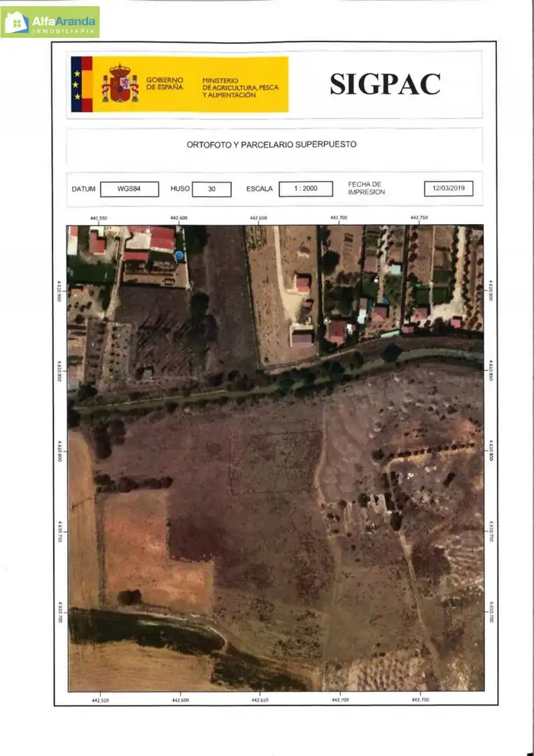Image resolution: width=534 pixels, height=756 pixels.
Task: Click top axis coordinate 442.550
Action: pyautogui.click(x=98, y=218)
